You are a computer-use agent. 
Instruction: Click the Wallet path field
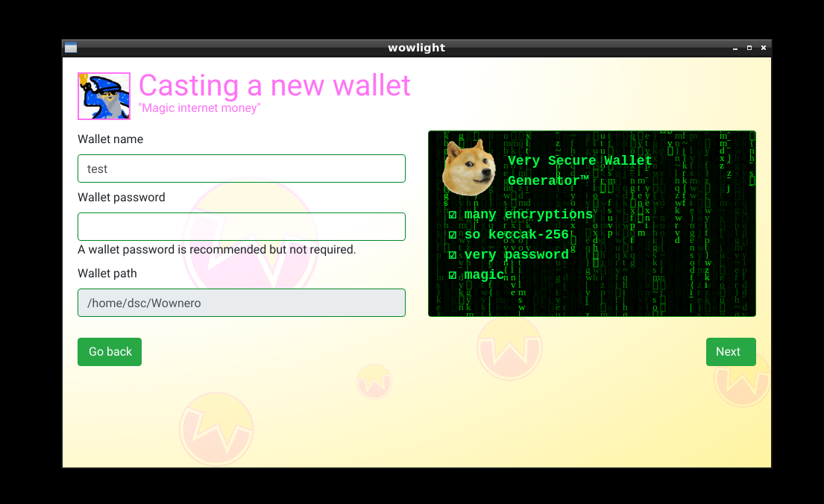pyautogui.click(x=241, y=303)
